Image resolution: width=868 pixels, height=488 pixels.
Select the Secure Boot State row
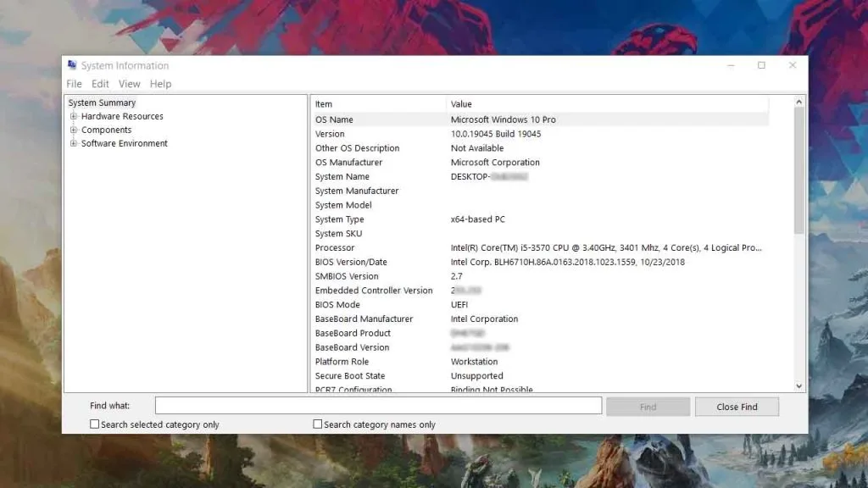542,376
